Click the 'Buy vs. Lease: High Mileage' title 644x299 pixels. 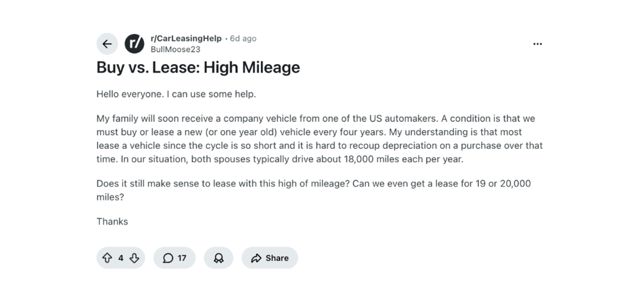tap(198, 67)
